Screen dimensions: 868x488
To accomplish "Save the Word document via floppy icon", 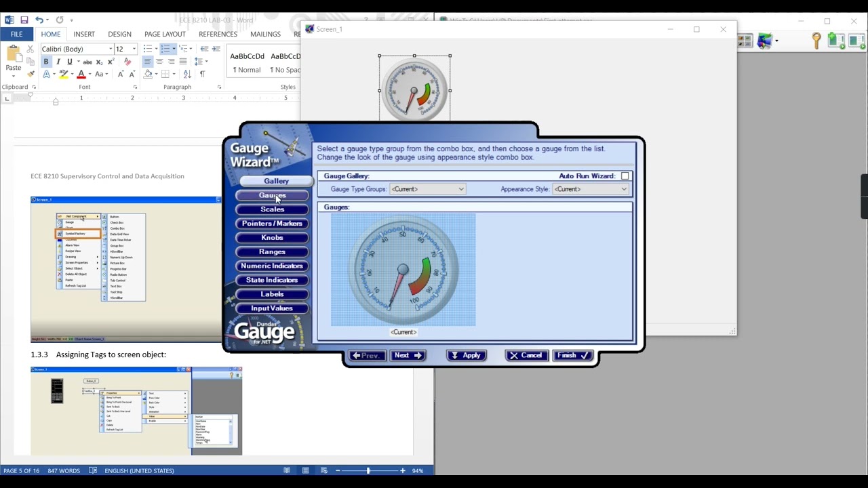I will [24, 20].
